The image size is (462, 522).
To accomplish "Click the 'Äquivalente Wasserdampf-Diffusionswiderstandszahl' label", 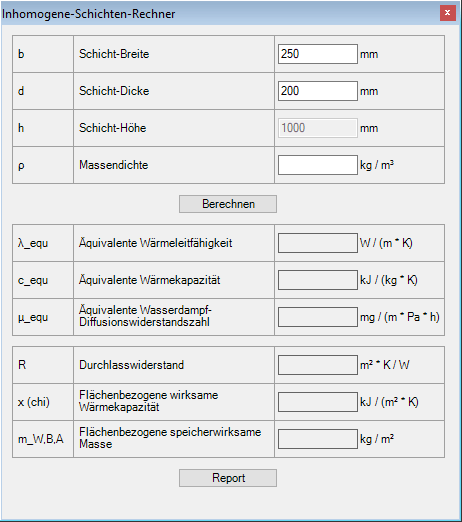I will pos(145,316).
